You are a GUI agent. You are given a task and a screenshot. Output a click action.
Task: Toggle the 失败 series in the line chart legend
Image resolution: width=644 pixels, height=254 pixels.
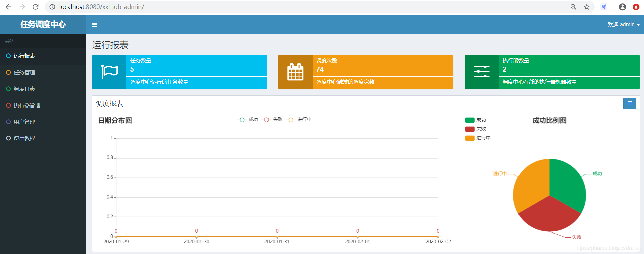272,120
